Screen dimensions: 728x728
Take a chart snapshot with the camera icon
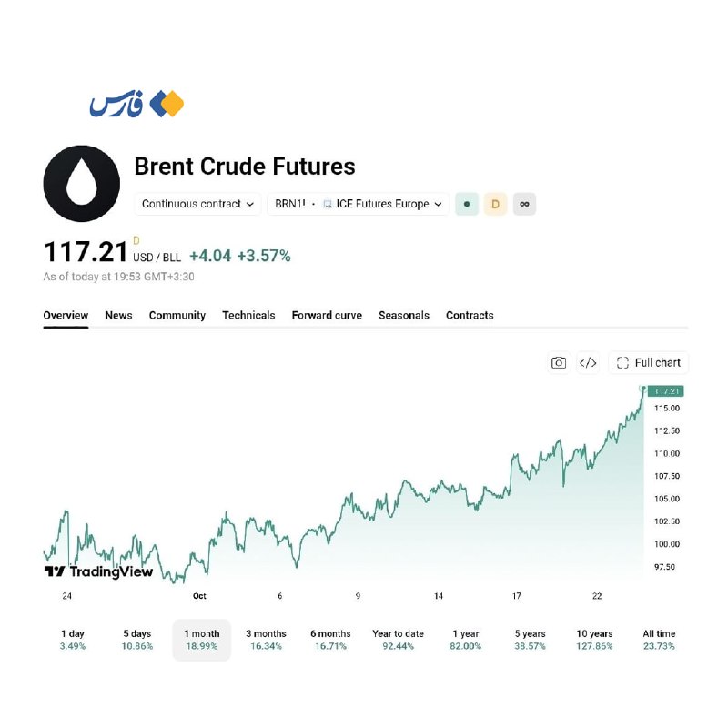coord(558,362)
